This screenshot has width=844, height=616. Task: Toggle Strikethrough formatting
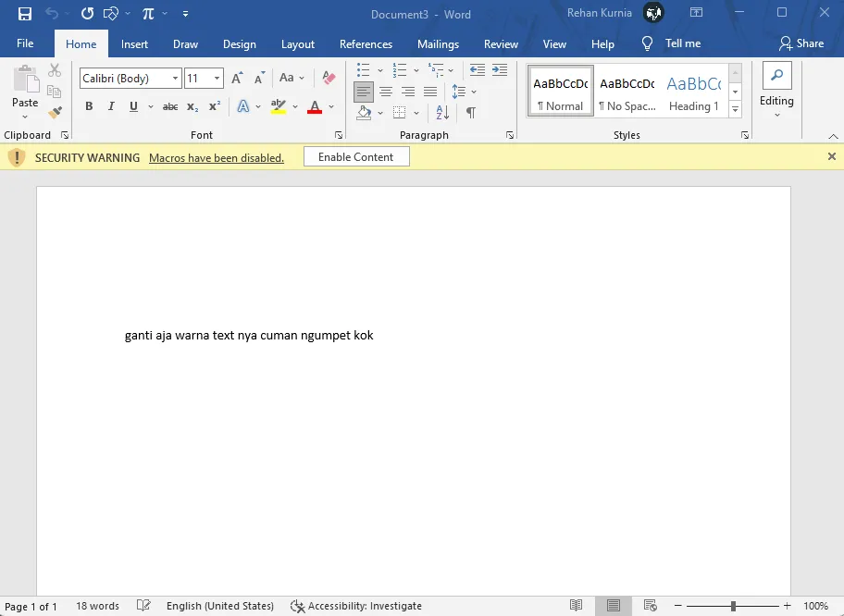[170, 106]
